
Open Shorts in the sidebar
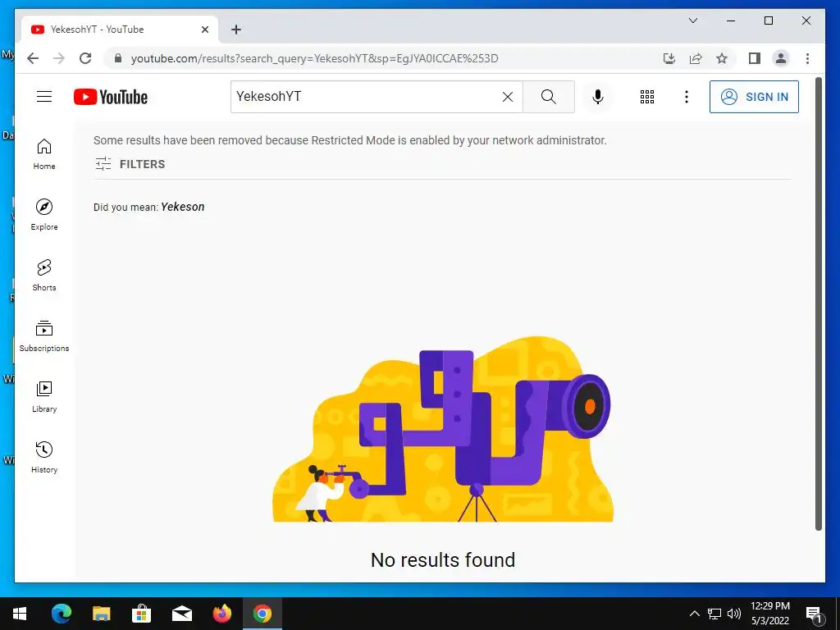pos(44,276)
